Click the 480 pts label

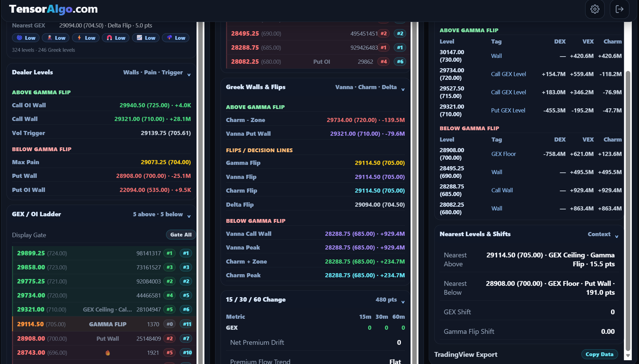(386, 300)
